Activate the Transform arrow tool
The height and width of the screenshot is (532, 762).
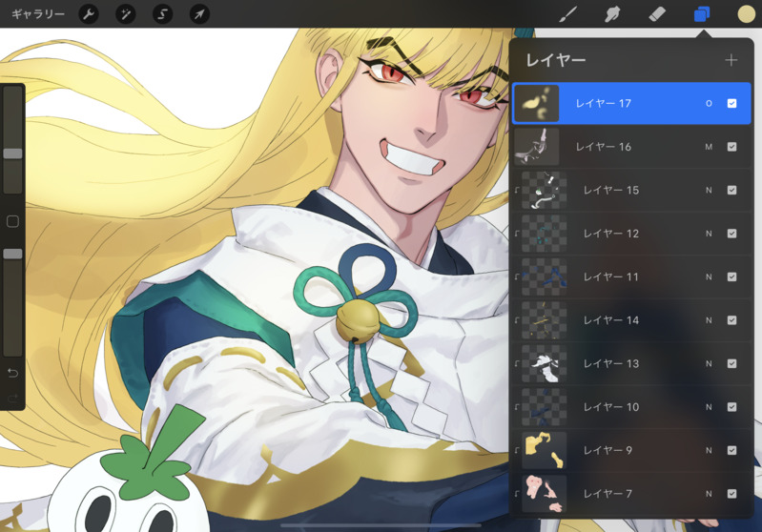click(199, 14)
